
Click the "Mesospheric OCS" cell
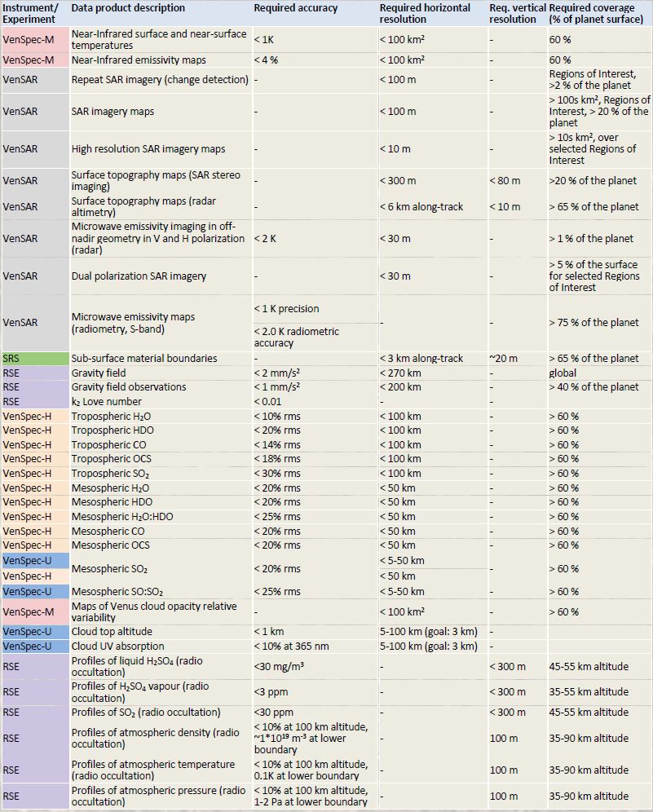coord(110,545)
